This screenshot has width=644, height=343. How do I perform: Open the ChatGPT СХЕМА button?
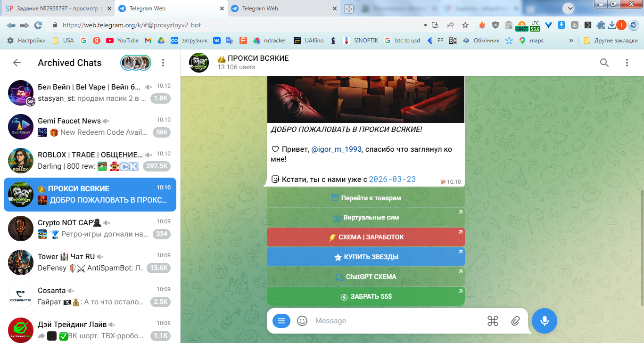tap(366, 277)
